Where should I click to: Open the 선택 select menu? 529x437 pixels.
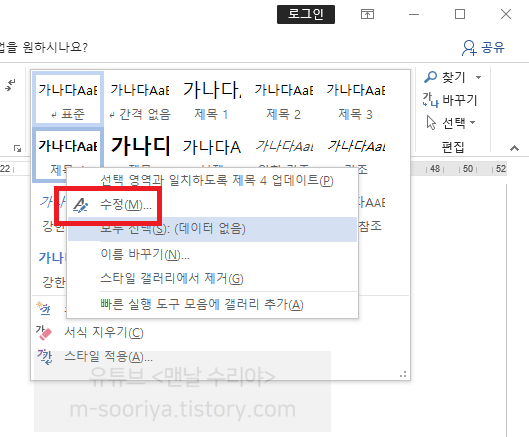tap(451, 122)
